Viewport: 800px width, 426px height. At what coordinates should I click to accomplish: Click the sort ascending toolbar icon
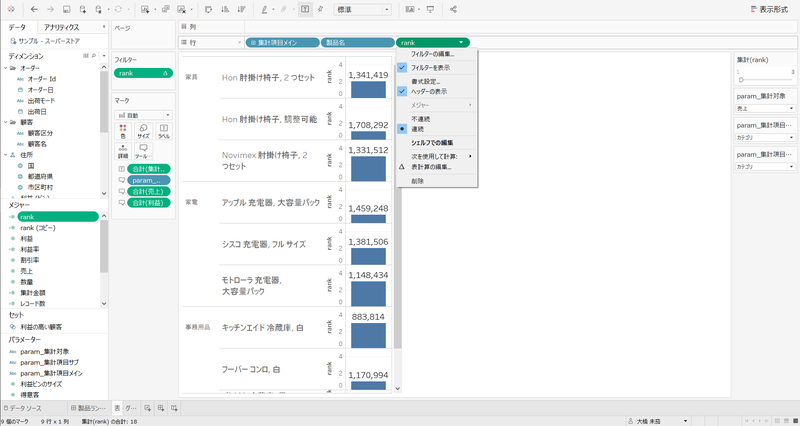click(225, 9)
